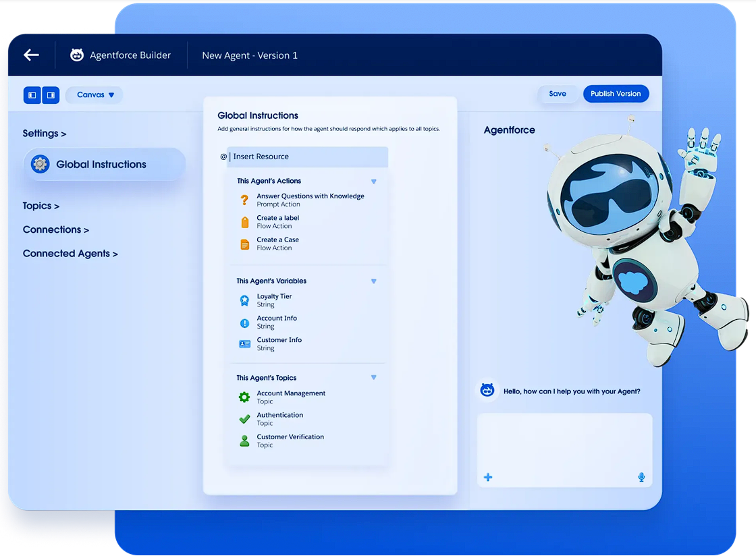The width and height of the screenshot is (756, 558).
Task: Select the Account Management topic
Action: click(x=291, y=397)
